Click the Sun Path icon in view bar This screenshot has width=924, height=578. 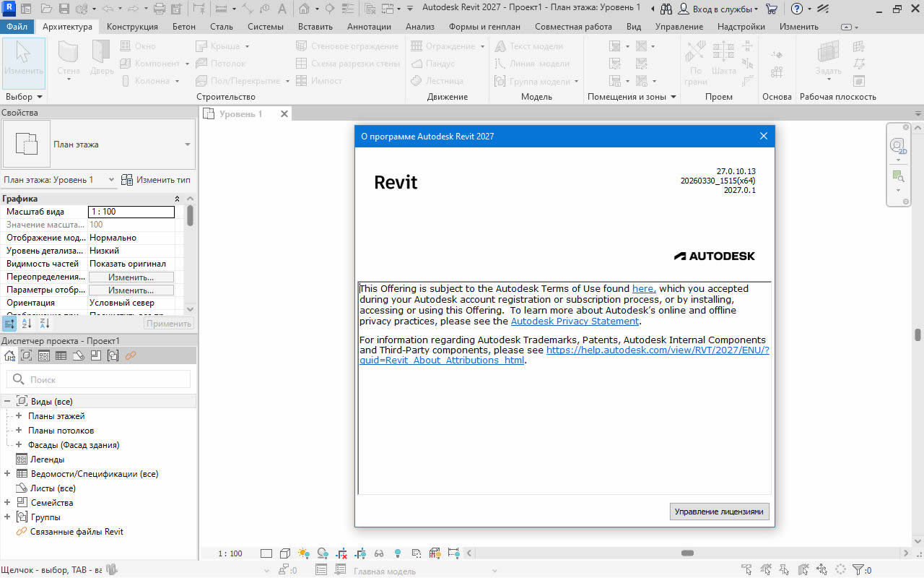[303, 553]
